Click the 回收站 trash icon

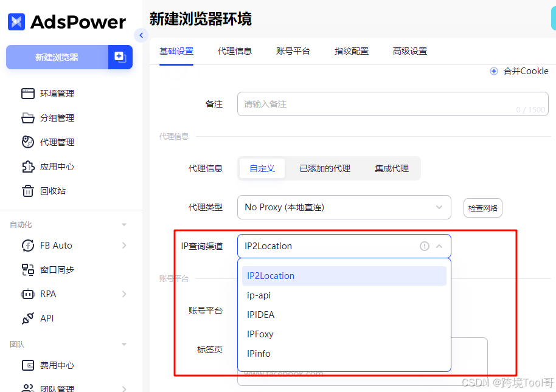(x=27, y=191)
